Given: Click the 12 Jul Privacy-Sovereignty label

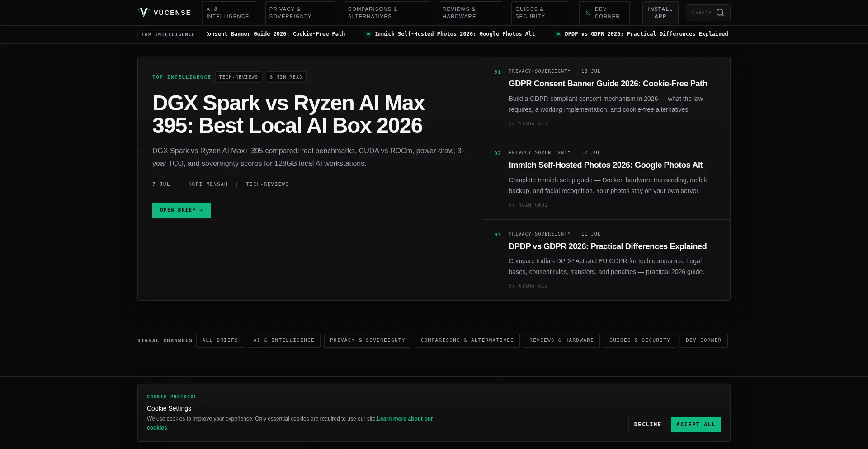Looking at the screenshot, I should click(x=554, y=152).
